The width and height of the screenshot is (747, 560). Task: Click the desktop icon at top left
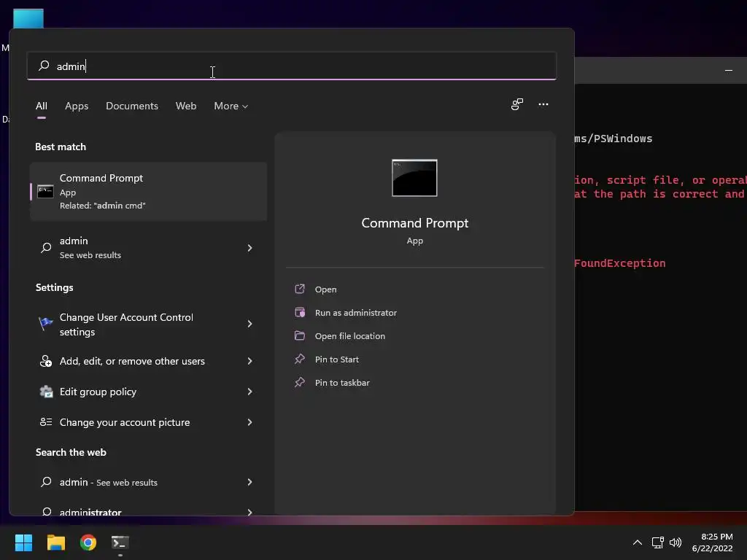click(x=28, y=18)
